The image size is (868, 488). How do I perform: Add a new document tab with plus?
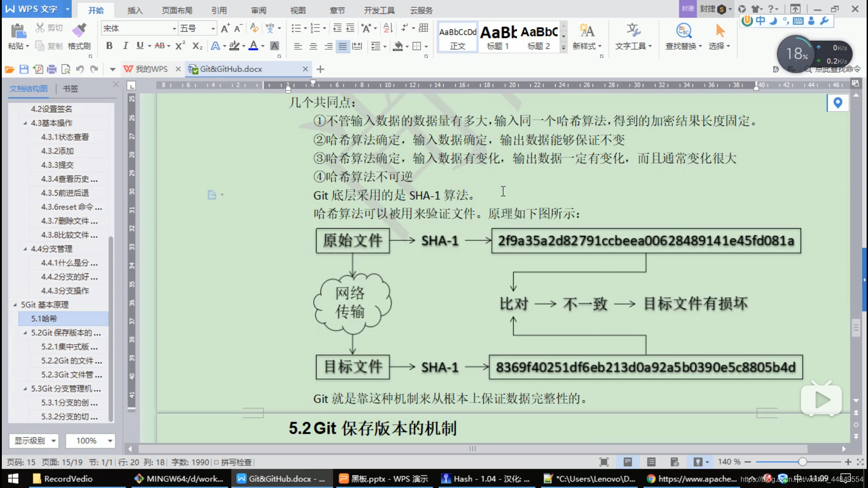click(321, 69)
